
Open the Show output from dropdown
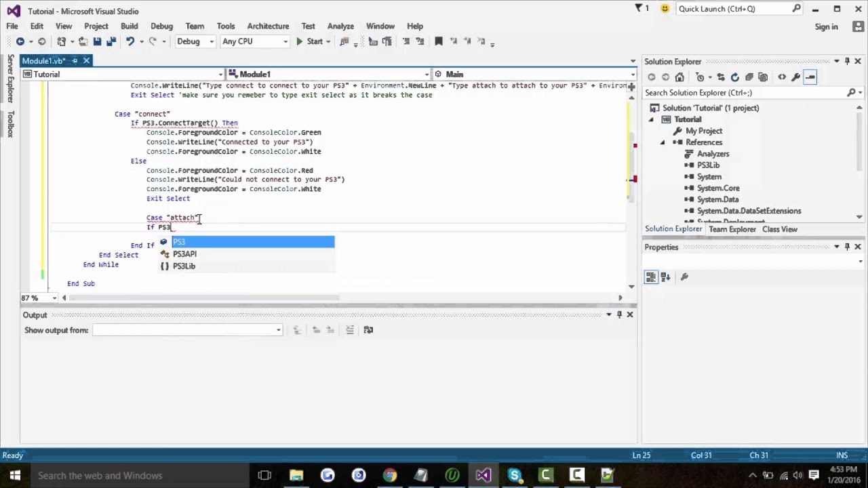coord(188,330)
